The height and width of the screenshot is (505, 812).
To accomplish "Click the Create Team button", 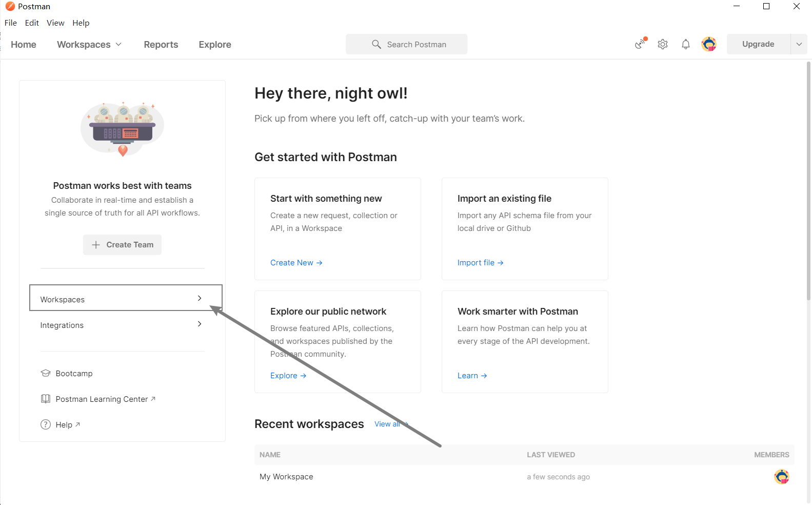I will coord(122,245).
